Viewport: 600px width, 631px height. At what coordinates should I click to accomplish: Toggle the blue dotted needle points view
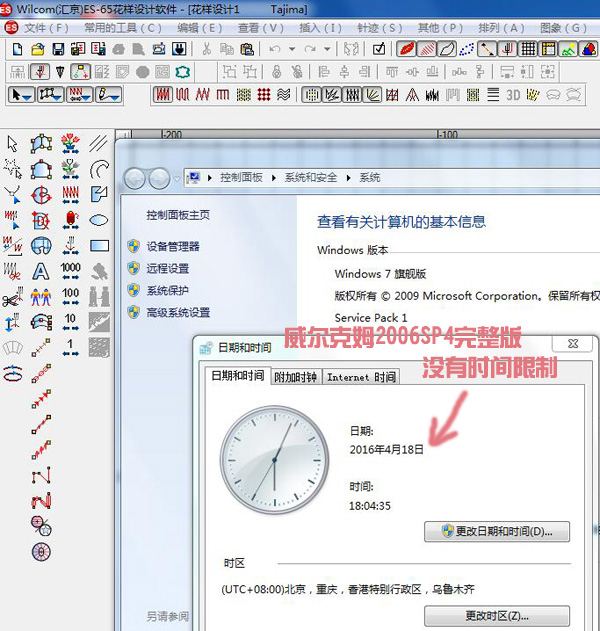(467, 49)
